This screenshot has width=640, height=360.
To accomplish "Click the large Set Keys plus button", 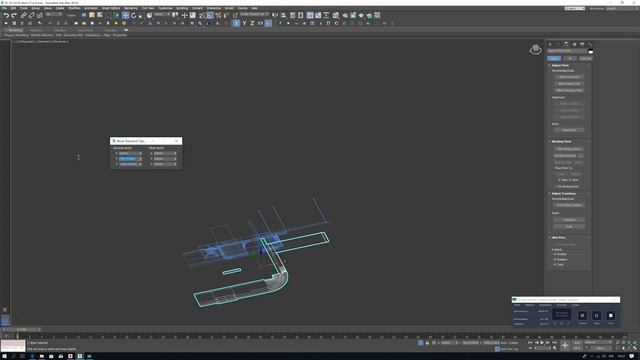I will pyautogui.click(x=565, y=345).
